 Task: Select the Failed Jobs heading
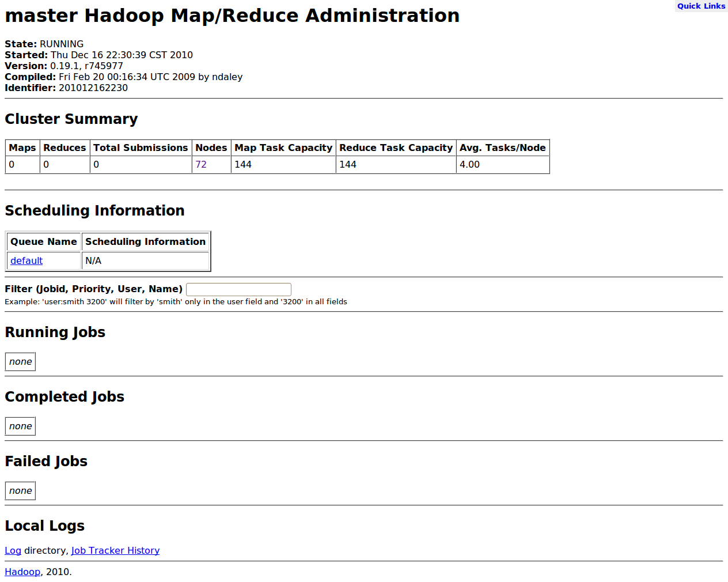coord(46,461)
